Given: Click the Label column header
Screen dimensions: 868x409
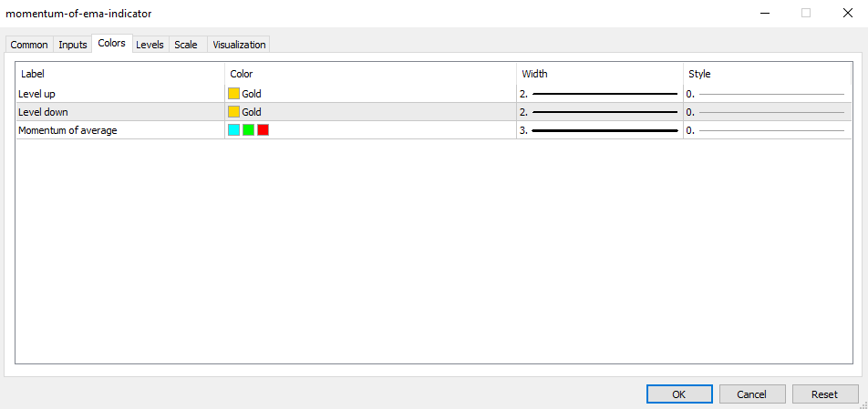Looking at the screenshot, I should click(x=120, y=74).
